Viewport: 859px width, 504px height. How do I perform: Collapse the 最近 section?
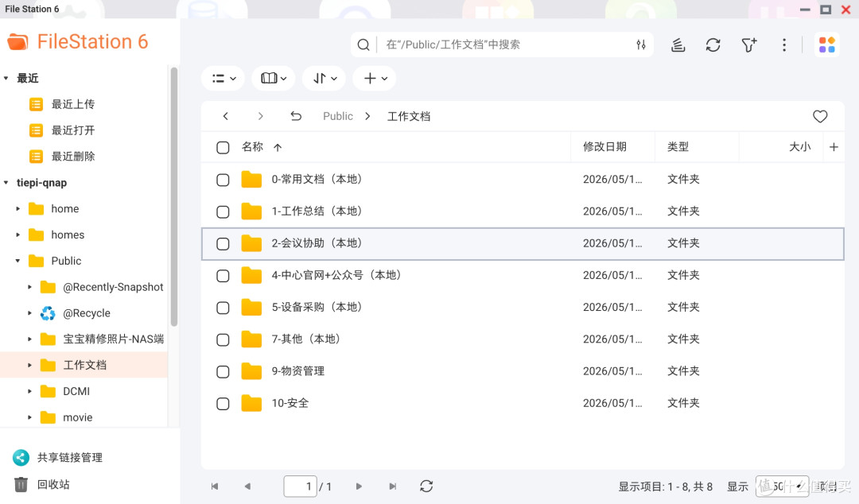(x=6, y=79)
